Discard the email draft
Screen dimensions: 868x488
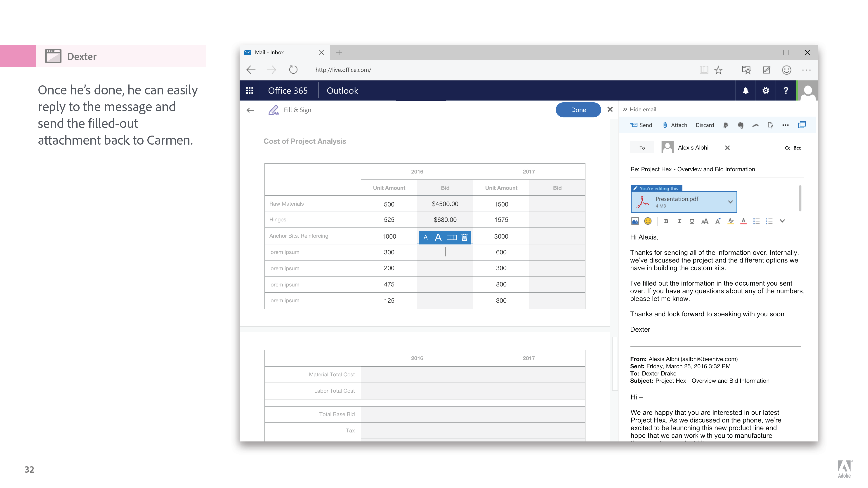pos(705,125)
